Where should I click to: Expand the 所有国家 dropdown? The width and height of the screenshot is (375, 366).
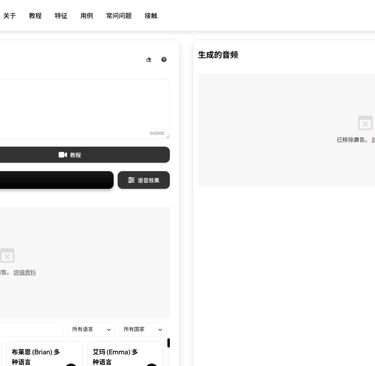(142, 329)
